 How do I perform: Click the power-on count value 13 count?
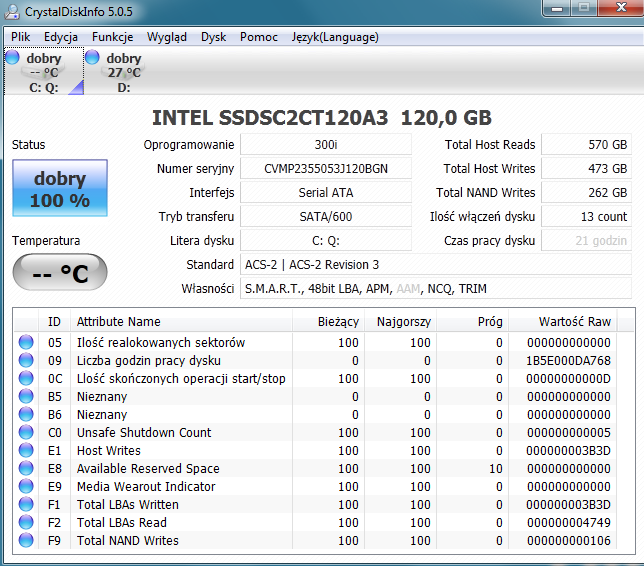pos(586,216)
